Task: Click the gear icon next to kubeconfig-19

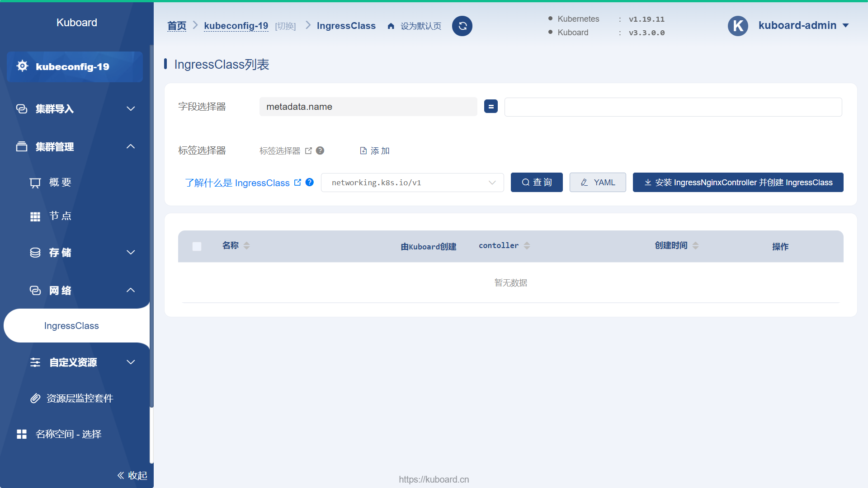Action: point(22,66)
